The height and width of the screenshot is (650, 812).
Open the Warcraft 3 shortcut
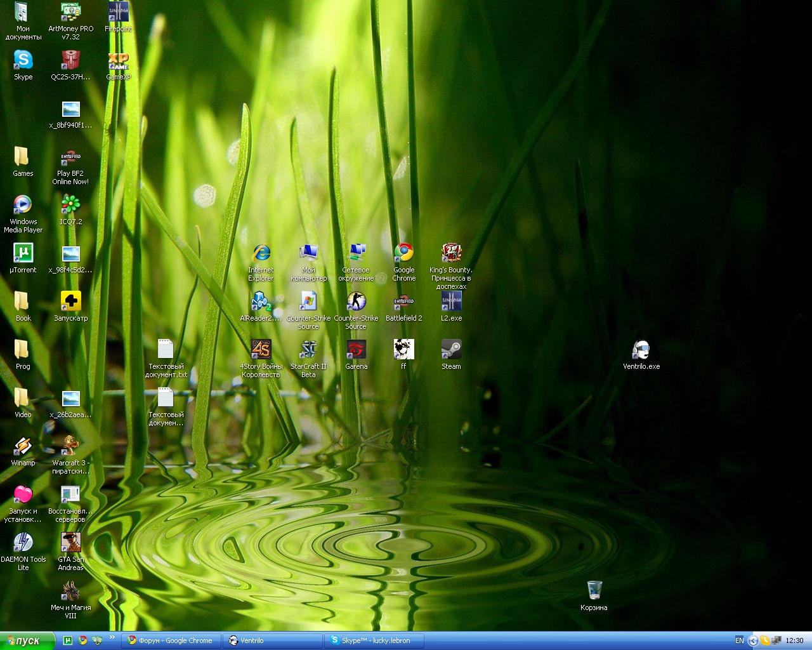click(70, 456)
